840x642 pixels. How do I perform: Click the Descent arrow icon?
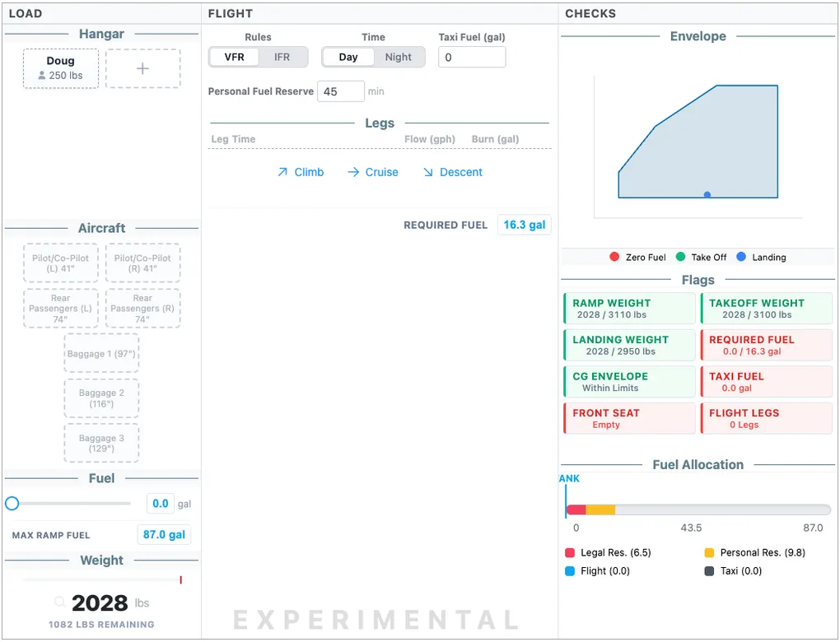428,172
